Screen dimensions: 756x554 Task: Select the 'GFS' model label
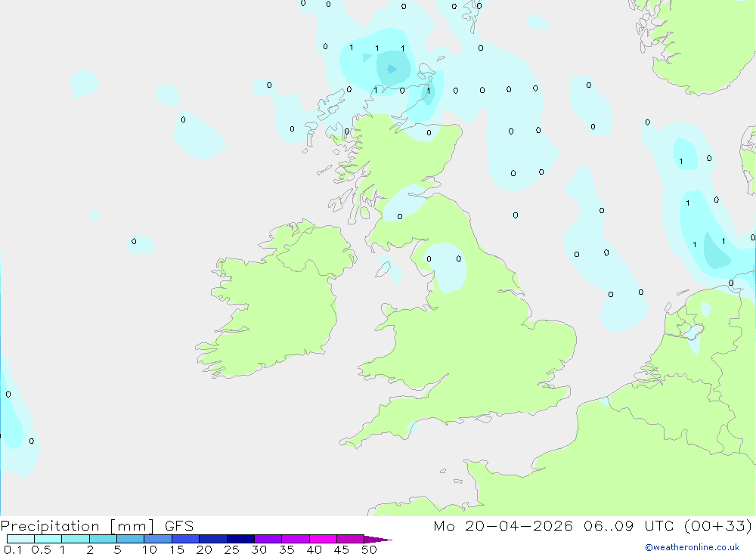179,526
